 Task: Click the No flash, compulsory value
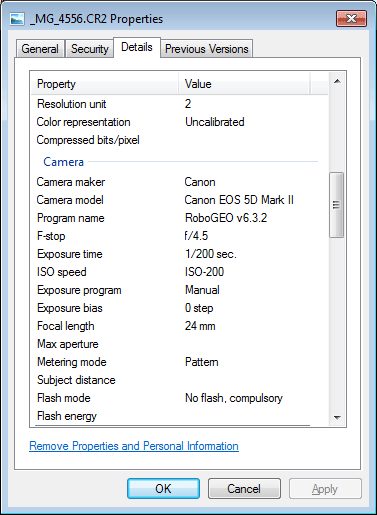(234, 398)
